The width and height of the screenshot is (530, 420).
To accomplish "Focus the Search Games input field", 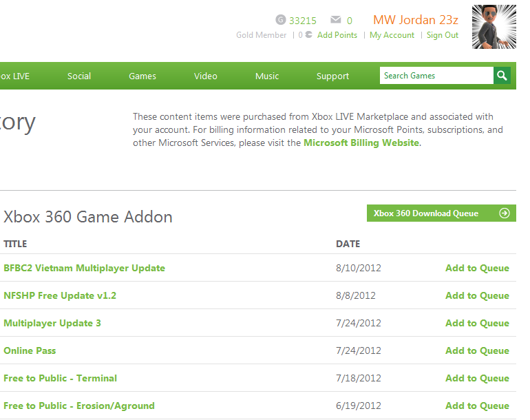I will [x=436, y=76].
